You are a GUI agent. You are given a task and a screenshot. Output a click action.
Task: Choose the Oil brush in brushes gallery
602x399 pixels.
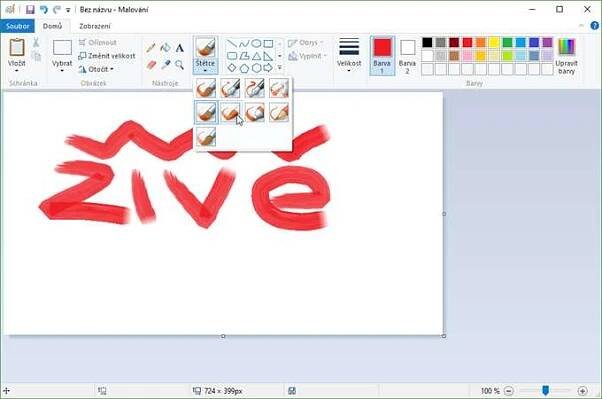pos(206,112)
